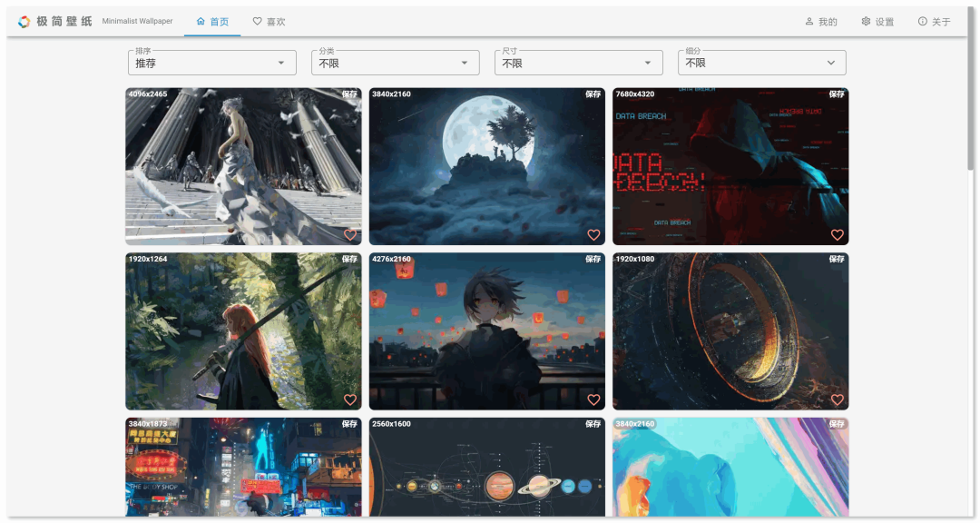Open the full moon wallpaper thumbnail

(487, 166)
